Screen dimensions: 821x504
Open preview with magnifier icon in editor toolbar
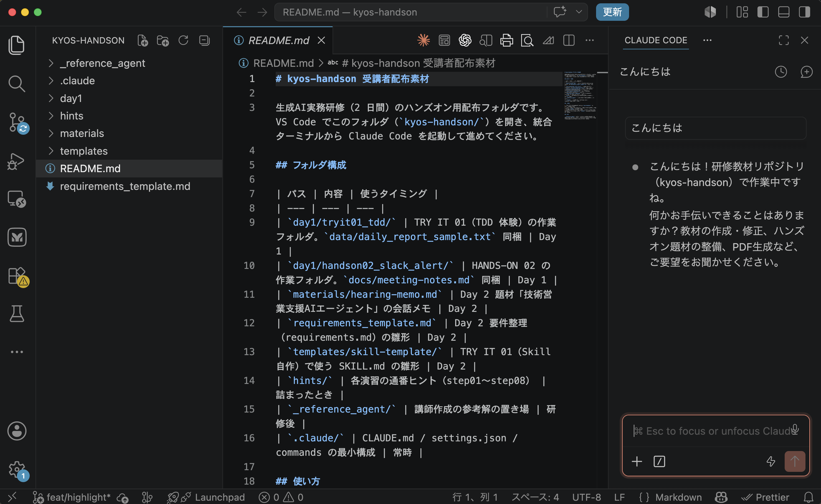point(527,41)
